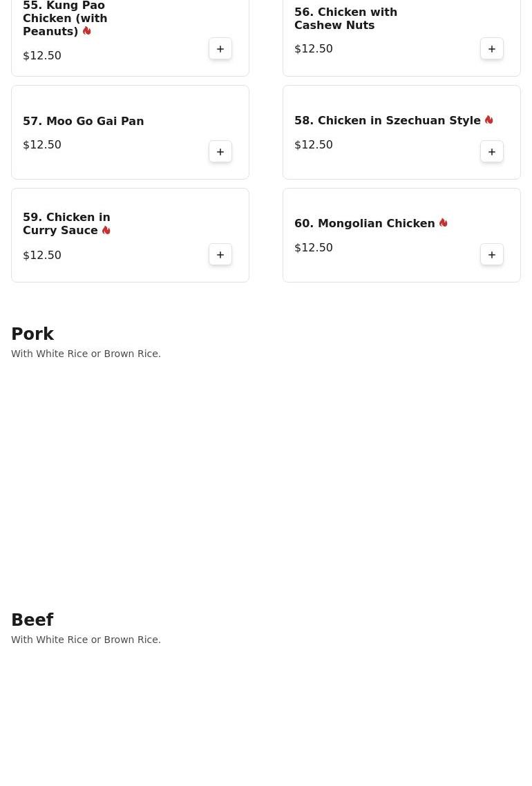This screenshot has width=532, height=786.
Task: Click flame icon beside Mongolian Chicken
Action: point(444,223)
